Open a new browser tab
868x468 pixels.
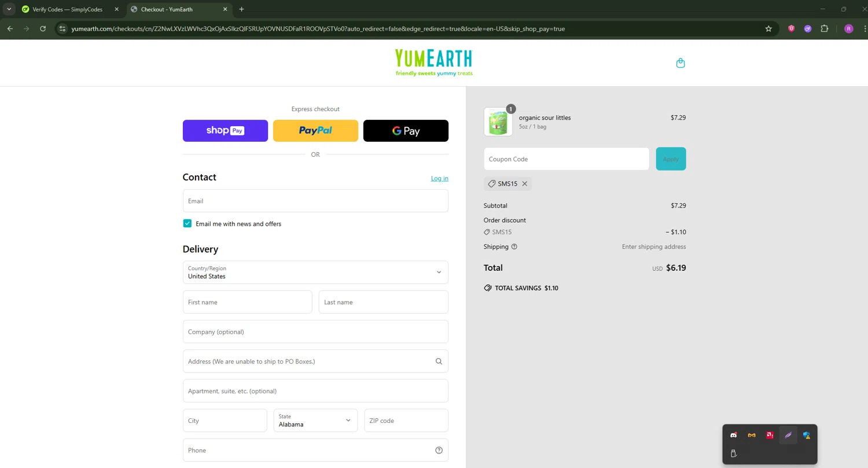241,9
